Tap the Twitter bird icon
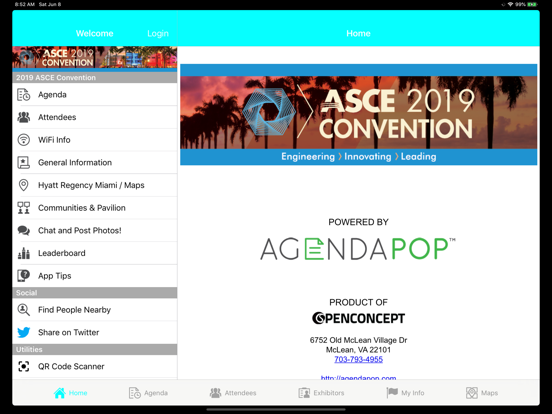552x414 pixels. (24, 332)
